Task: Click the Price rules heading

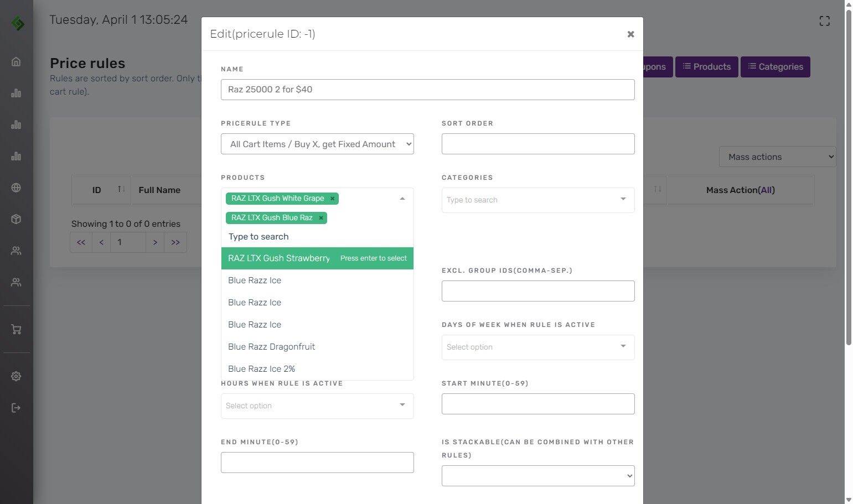Action: coord(87,63)
